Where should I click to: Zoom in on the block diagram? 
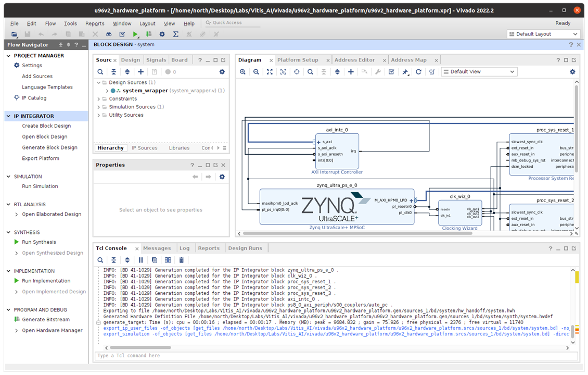coord(242,72)
